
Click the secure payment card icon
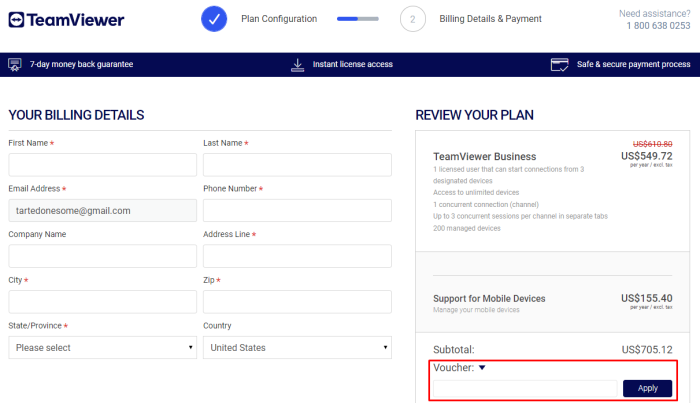point(559,65)
